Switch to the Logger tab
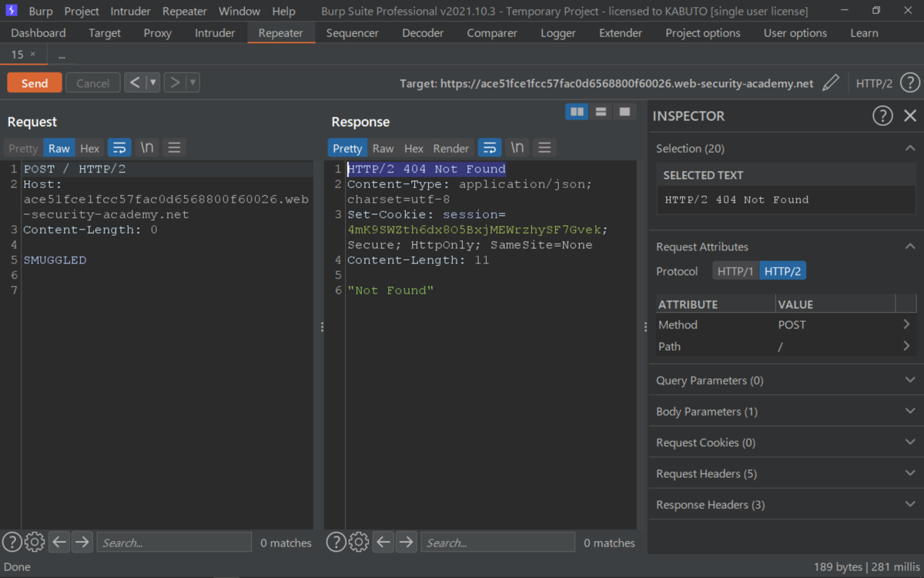 [x=558, y=33]
